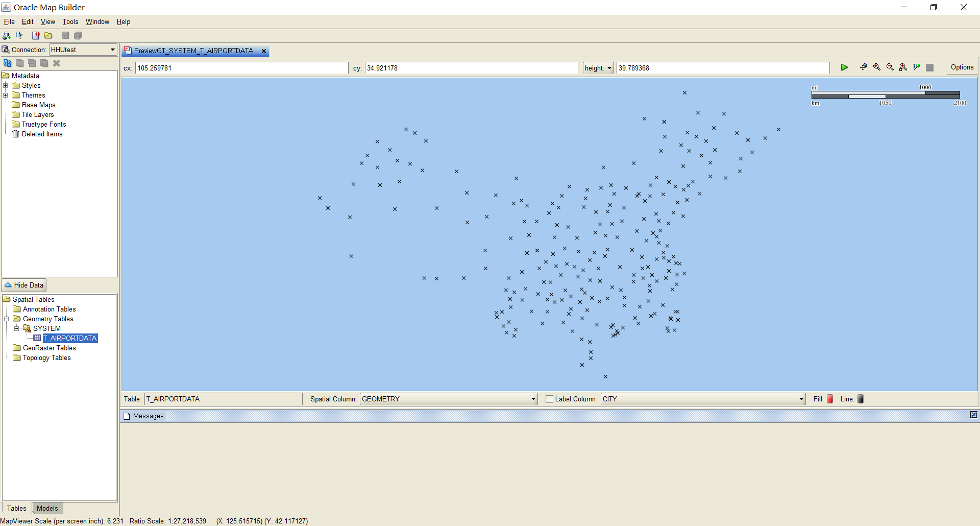Open the Connection HHUtest dropdown

[111, 50]
